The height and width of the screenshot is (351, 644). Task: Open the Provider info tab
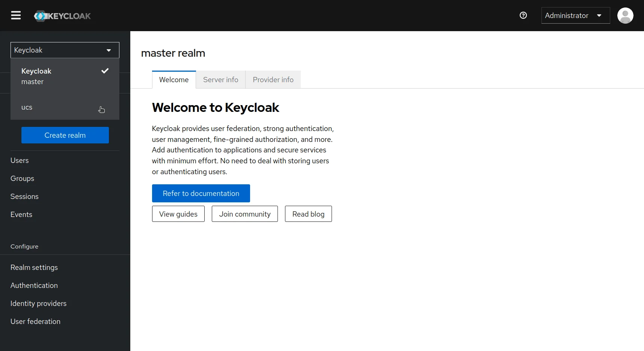pos(273,80)
